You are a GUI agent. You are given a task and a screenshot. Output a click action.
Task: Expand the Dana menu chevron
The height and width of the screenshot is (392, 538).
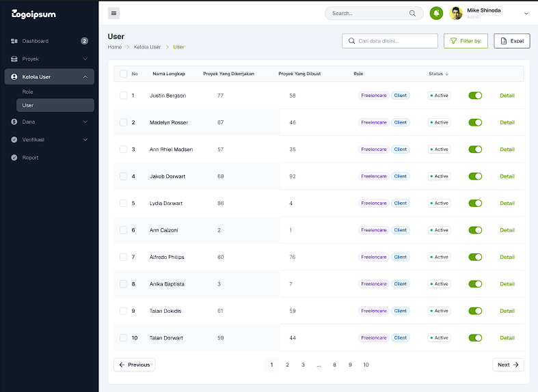click(85, 122)
